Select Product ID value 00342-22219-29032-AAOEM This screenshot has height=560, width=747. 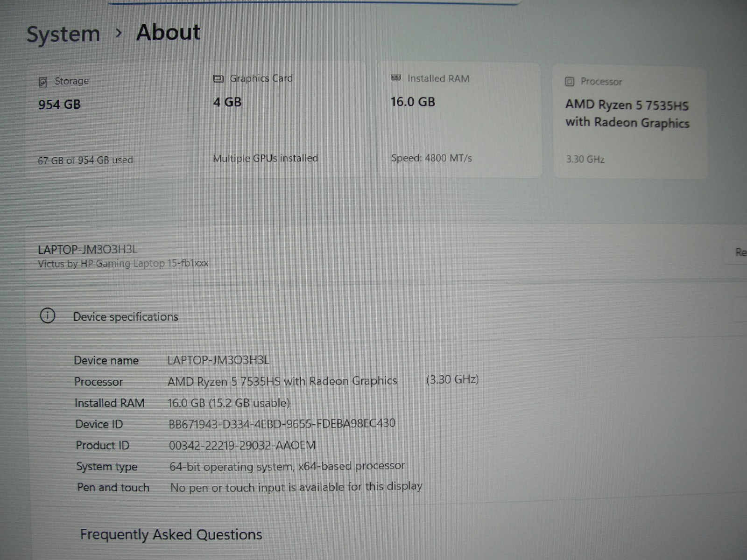242,445
